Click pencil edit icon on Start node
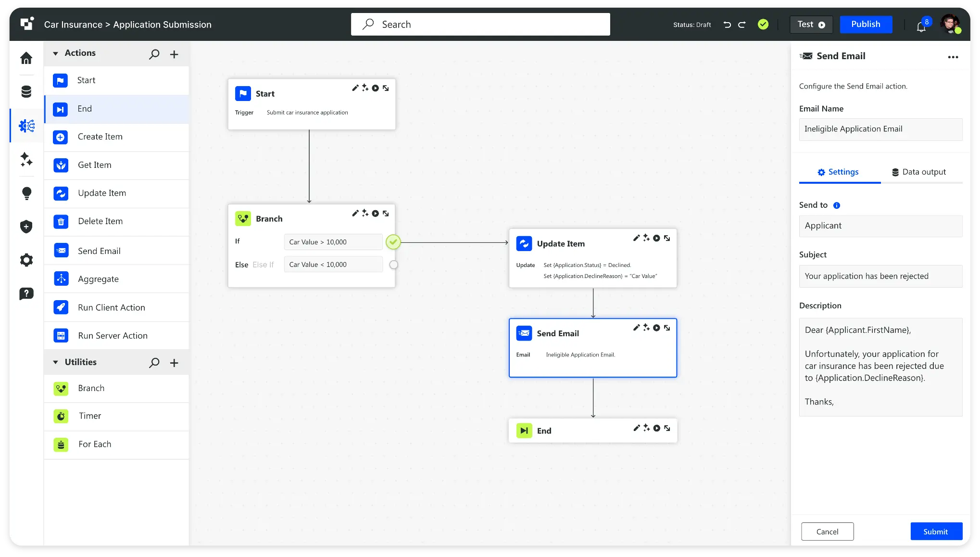 tap(355, 88)
